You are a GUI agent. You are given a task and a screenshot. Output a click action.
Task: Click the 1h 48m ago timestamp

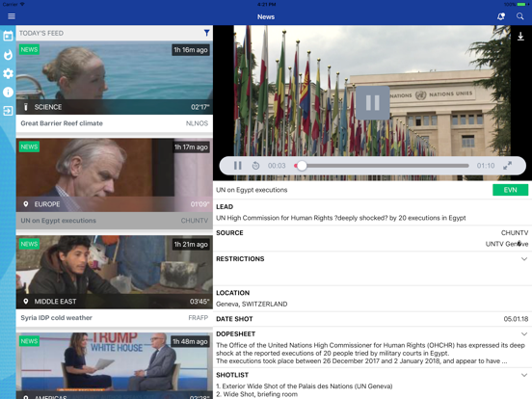click(x=190, y=342)
